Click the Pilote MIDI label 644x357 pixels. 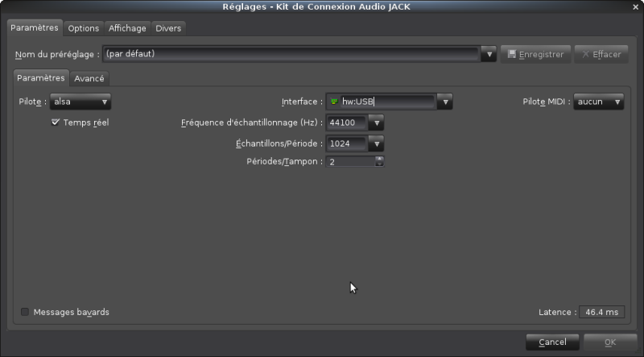(547, 102)
